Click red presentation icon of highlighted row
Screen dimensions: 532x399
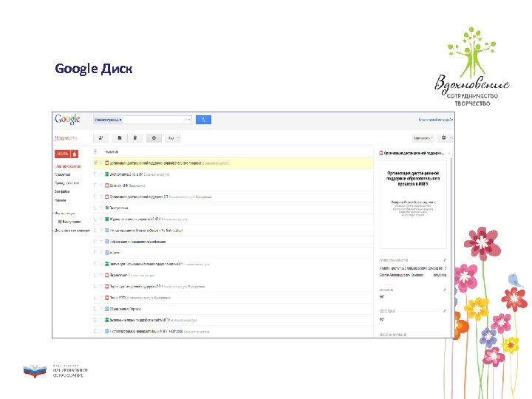[x=107, y=163]
